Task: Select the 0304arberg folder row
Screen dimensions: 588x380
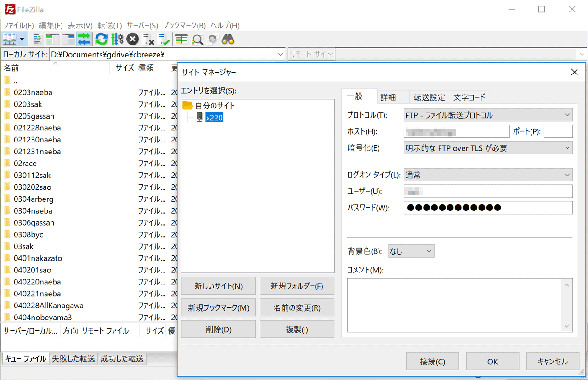Action: (x=90, y=199)
